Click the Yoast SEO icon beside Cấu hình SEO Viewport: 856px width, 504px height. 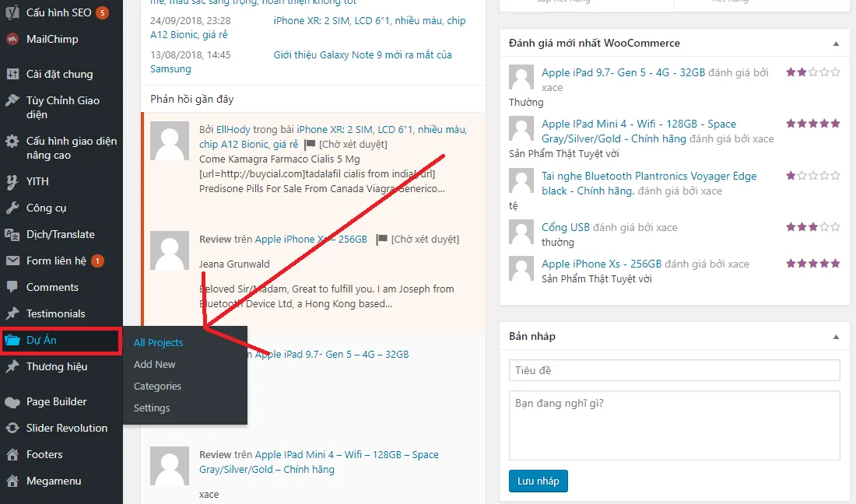tap(12, 12)
